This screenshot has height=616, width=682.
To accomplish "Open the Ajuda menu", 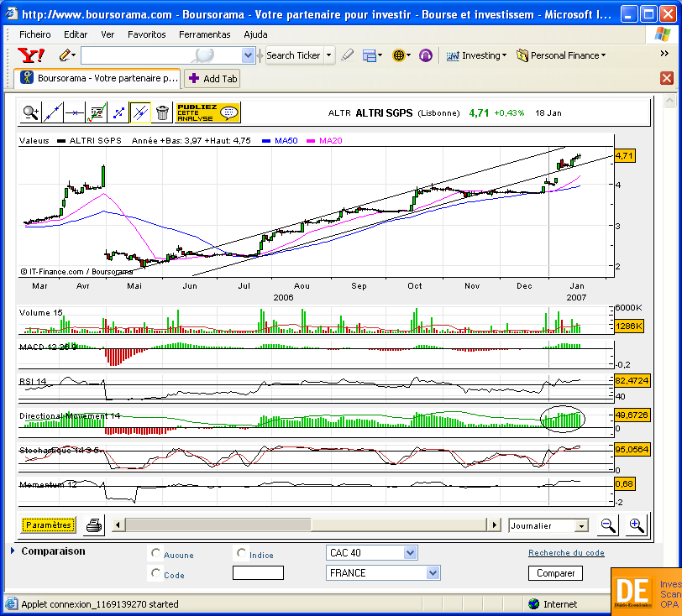I will (x=255, y=34).
